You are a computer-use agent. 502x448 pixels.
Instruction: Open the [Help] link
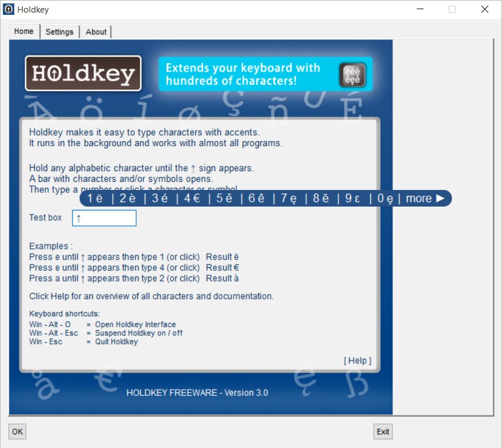pyautogui.click(x=358, y=360)
